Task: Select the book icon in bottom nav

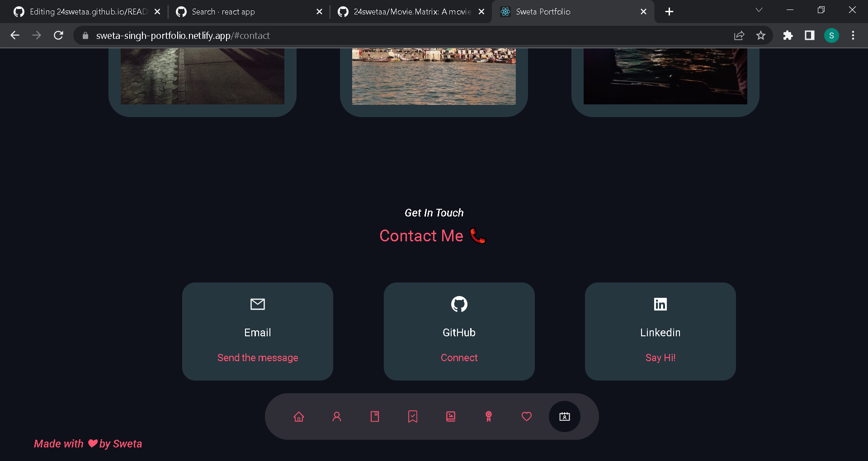Action: click(x=375, y=417)
